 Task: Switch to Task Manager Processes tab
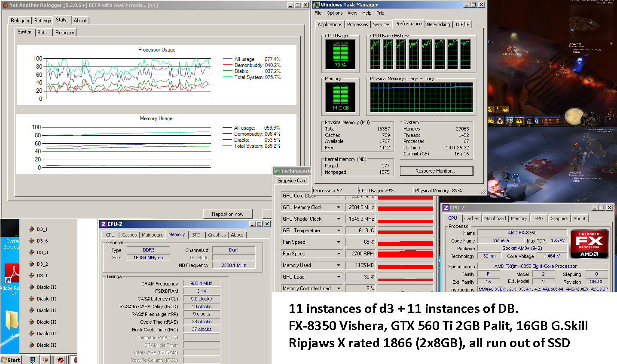pos(357,24)
